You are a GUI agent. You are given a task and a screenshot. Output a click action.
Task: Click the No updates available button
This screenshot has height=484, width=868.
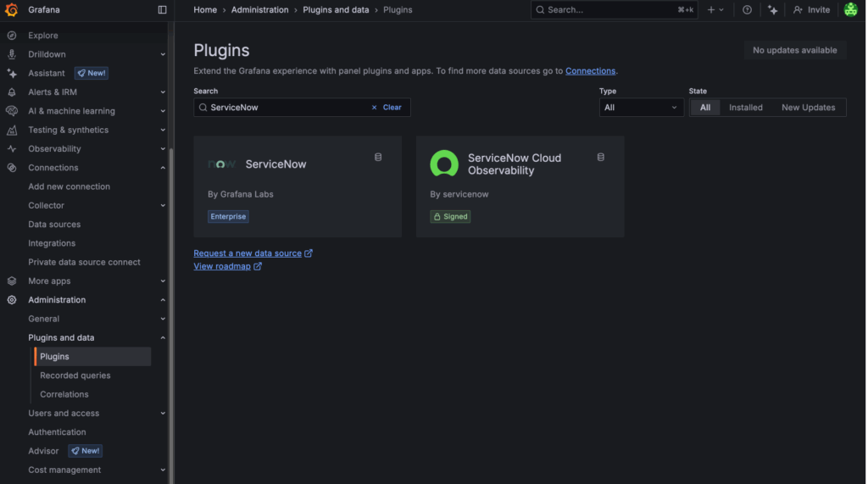point(794,50)
